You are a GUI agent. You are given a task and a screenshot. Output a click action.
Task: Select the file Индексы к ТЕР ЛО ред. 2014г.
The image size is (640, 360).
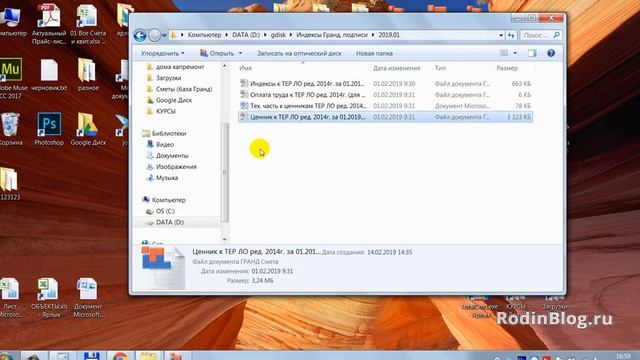click(385, 84)
